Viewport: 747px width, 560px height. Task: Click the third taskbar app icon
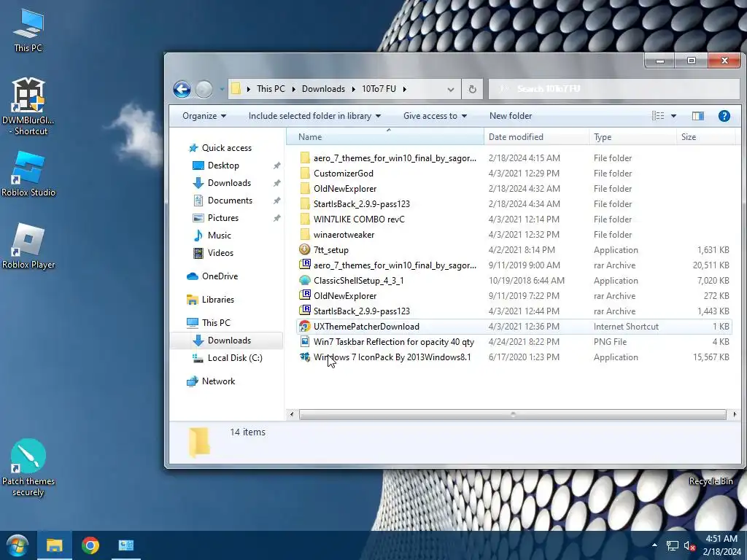[x=126, y=545]
